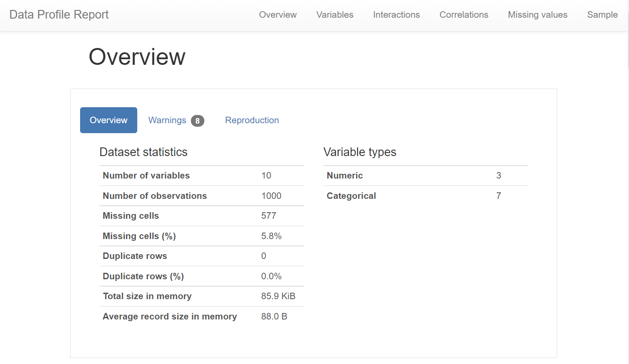Viewport: 629px width, 364px height.
Task: Open the Correlations navigation link
Action: tap(464, 15)
